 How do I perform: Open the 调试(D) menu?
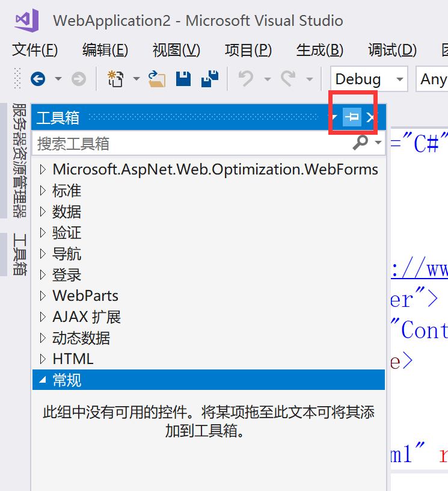(392, 50)
